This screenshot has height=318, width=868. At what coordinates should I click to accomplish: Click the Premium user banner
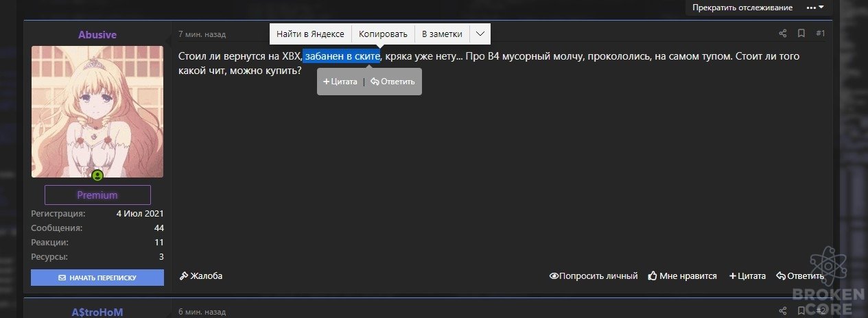coord(97,195)
